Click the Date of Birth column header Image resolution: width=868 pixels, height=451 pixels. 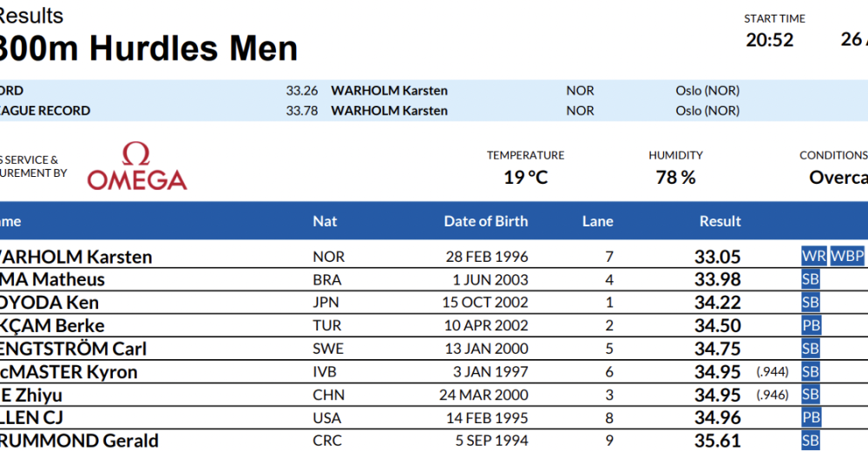click(486, 221)
